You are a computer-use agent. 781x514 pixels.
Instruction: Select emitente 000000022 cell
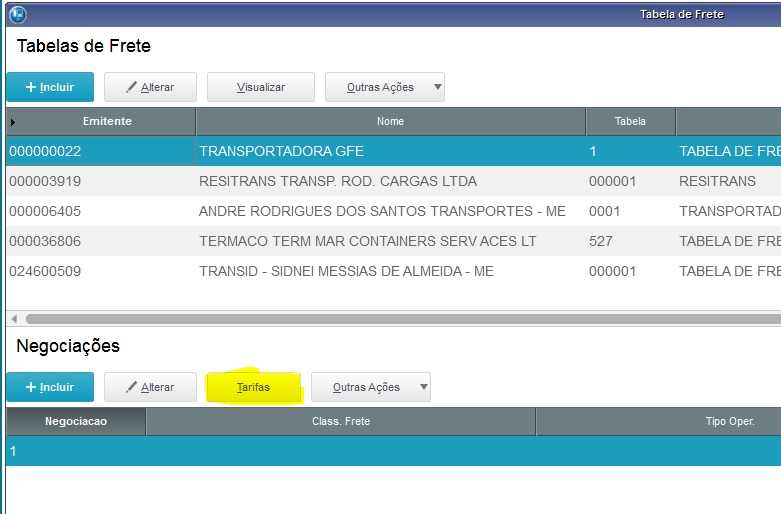pos(101,151)
